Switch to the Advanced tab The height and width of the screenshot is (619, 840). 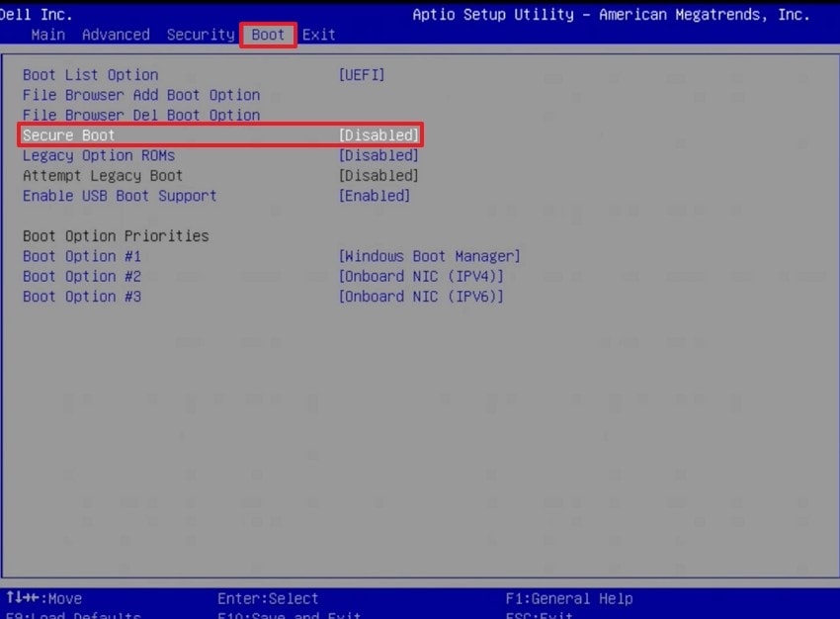[116, 35]
